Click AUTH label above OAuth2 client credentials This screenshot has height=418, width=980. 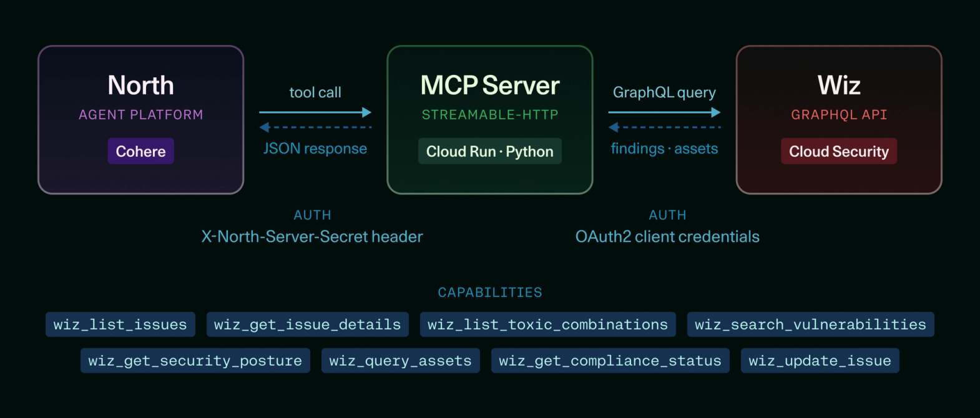coord(667,215)
